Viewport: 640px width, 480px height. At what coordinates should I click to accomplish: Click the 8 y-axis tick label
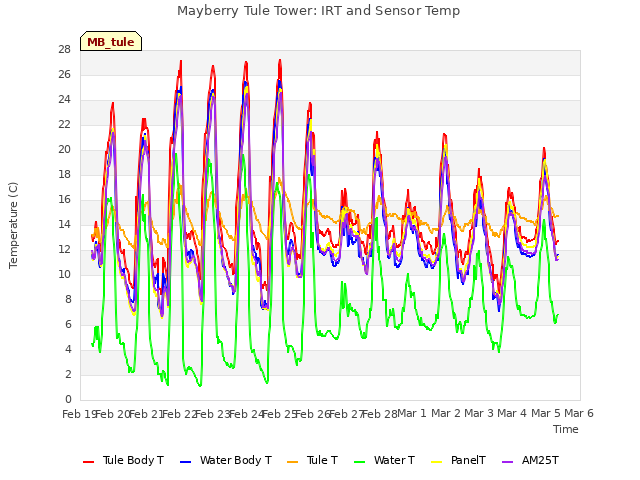click(x=68, y=299)
